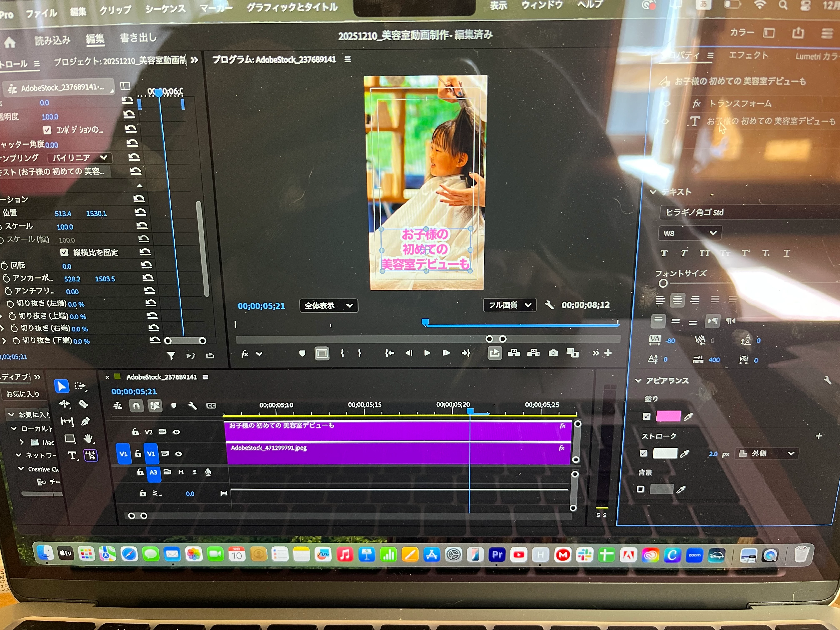
Task: Toggle Snap in Timeline magnet icon
Action: point(136,406)
